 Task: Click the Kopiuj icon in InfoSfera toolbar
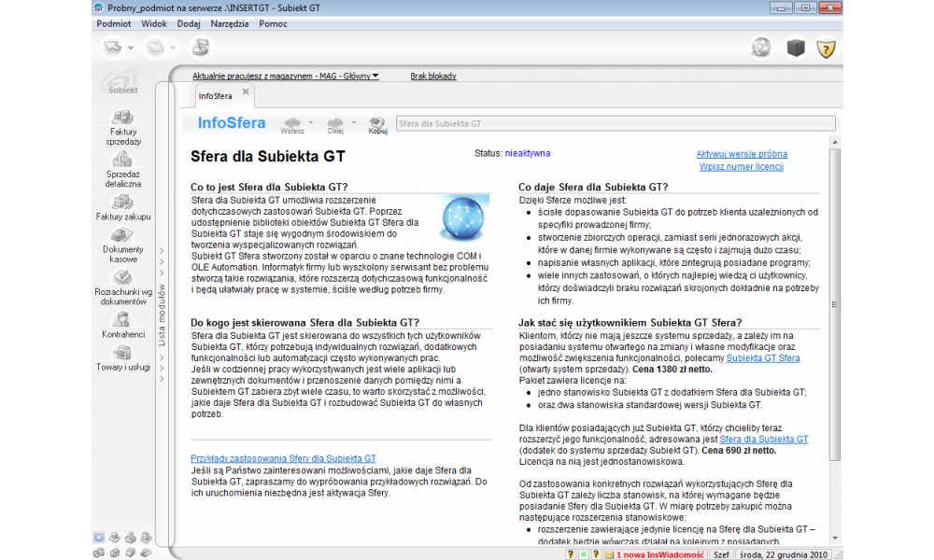click(377, 125)
